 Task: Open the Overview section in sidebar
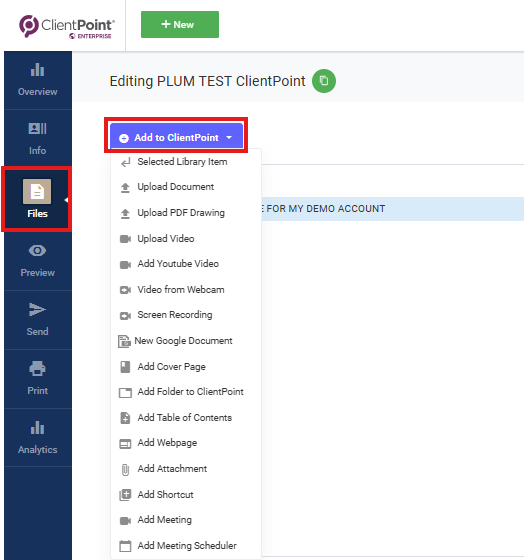(38, 80)
